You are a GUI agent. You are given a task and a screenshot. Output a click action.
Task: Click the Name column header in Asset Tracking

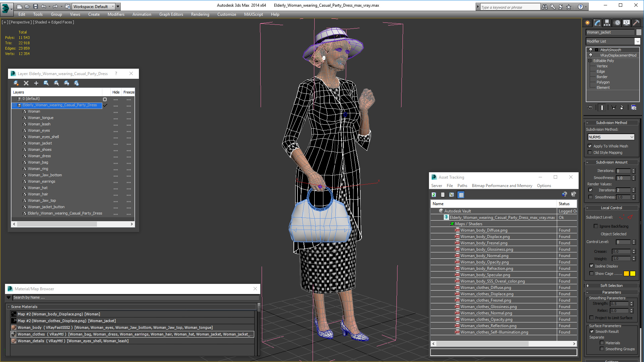(x=493, y=204)
